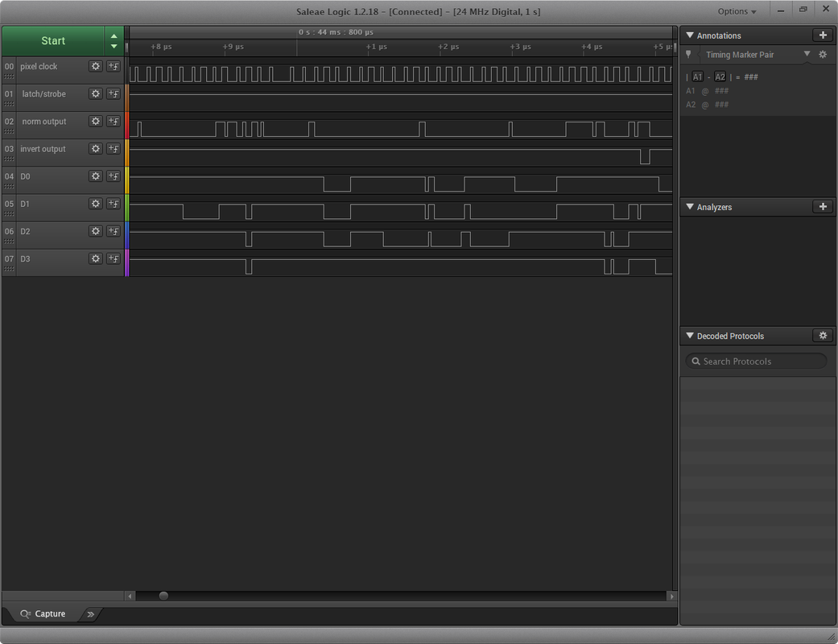This screenshot has height=644, width=838.
Task: Open the Options menu
Action: coord(737,11)
